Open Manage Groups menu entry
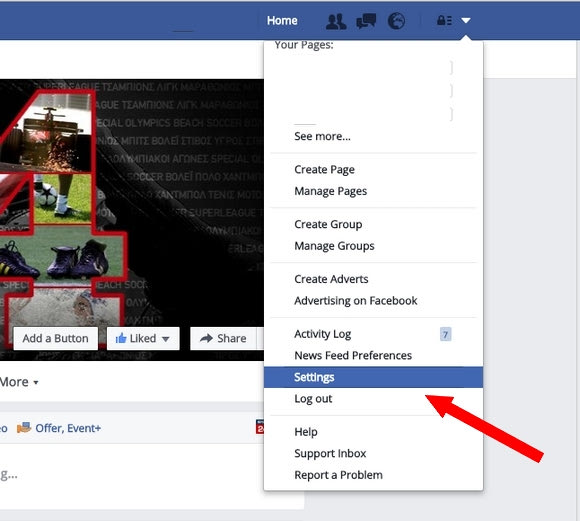Viewport: 580px width, 521px height. pos(334,246)
